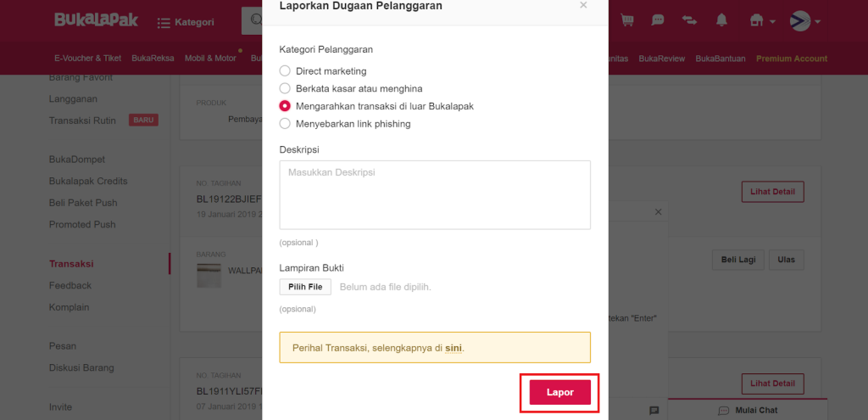Open the Kategori menu

click(x=186, y=22)
